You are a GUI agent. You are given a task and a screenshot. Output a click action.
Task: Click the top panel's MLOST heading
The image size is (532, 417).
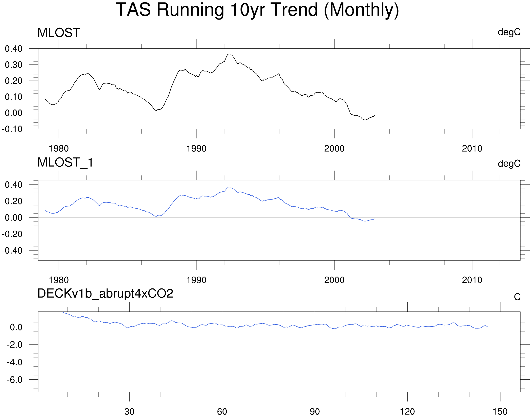(x=59, y=33)
